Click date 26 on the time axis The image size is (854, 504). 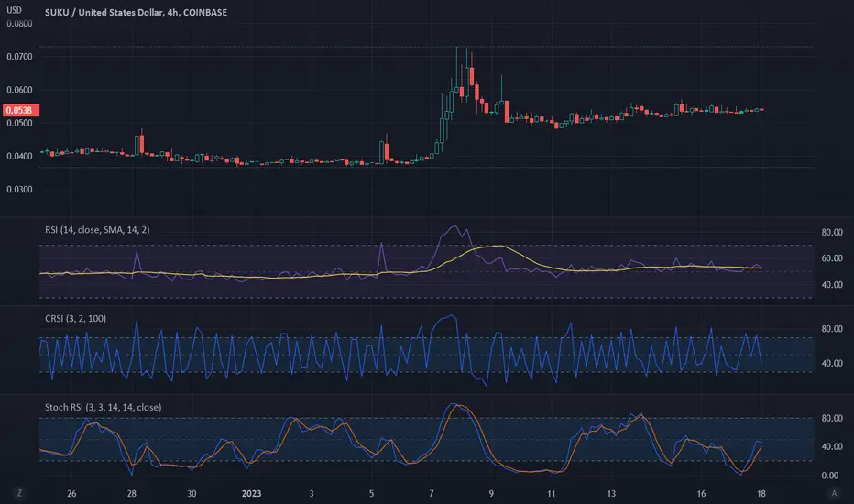pyautogui.click(x=71, y=494)
